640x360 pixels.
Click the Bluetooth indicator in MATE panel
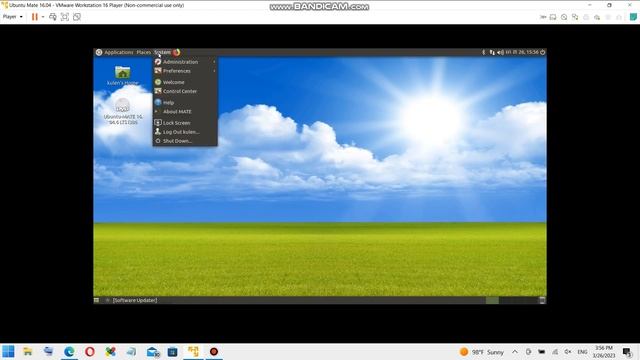click(x=484, y=52)
